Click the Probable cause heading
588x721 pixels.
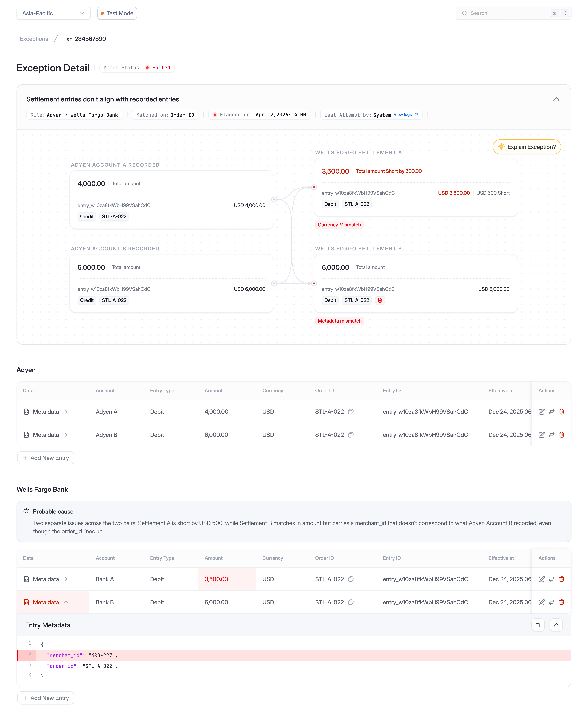click(x=53, y=511)
